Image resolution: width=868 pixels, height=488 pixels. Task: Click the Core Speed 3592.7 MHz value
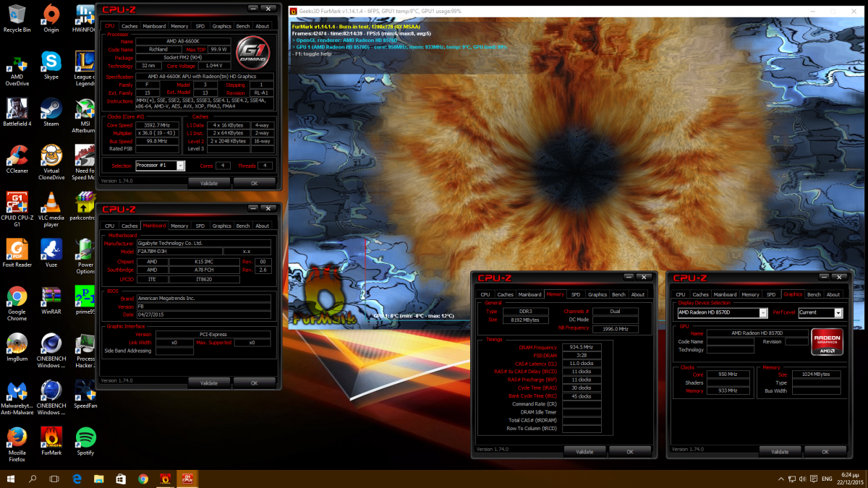(156, 125)
